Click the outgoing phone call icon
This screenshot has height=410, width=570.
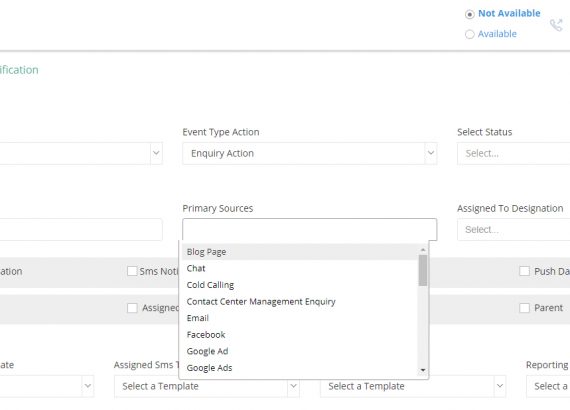click(556, 25)
